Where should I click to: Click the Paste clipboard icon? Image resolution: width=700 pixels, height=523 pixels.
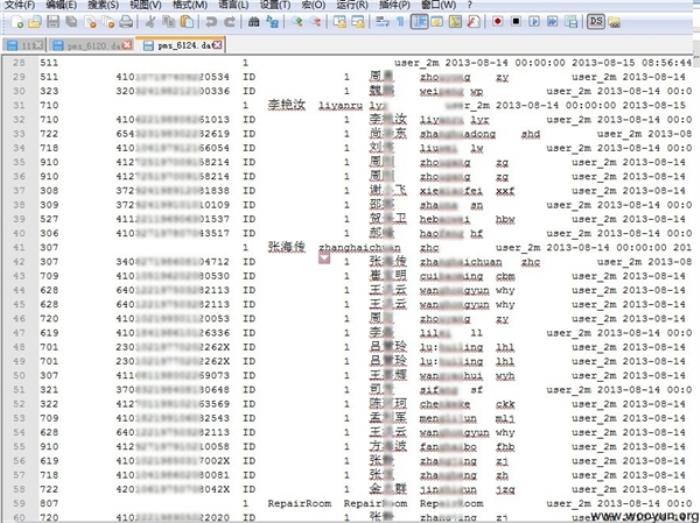click(187, 21)
